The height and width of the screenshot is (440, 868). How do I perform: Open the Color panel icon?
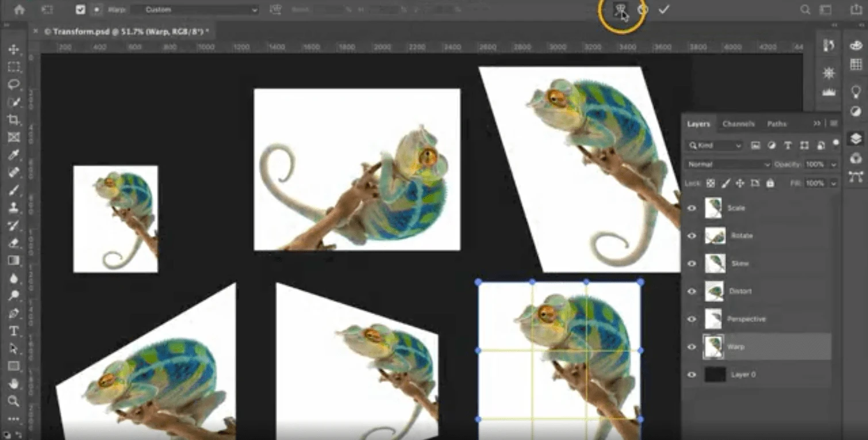[856, 46]
